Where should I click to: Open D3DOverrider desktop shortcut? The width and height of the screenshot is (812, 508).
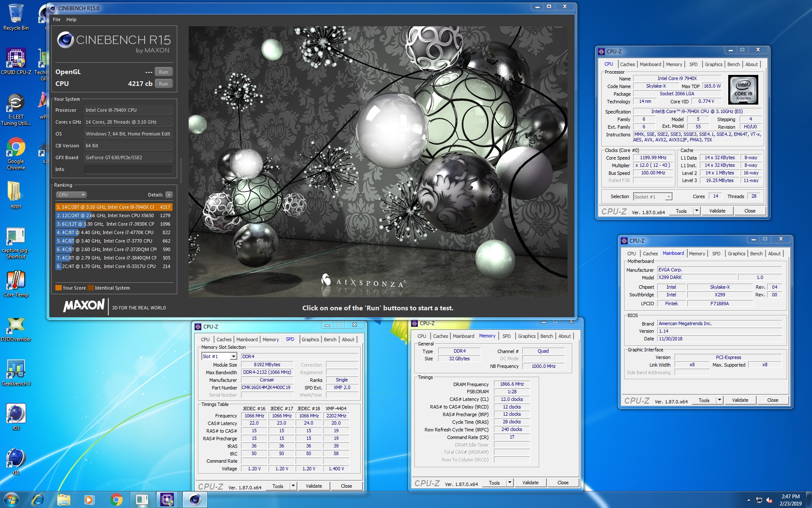(x=16, y=329)
